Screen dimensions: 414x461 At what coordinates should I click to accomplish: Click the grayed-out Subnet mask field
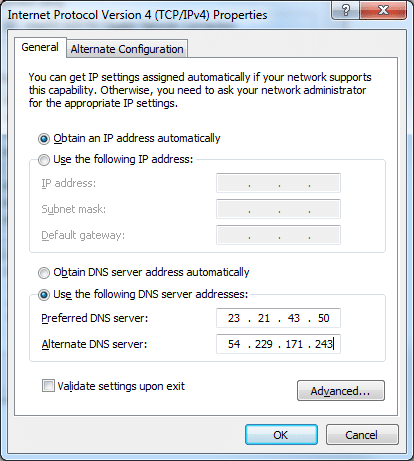pyautogui.click(x=278, y=209)
